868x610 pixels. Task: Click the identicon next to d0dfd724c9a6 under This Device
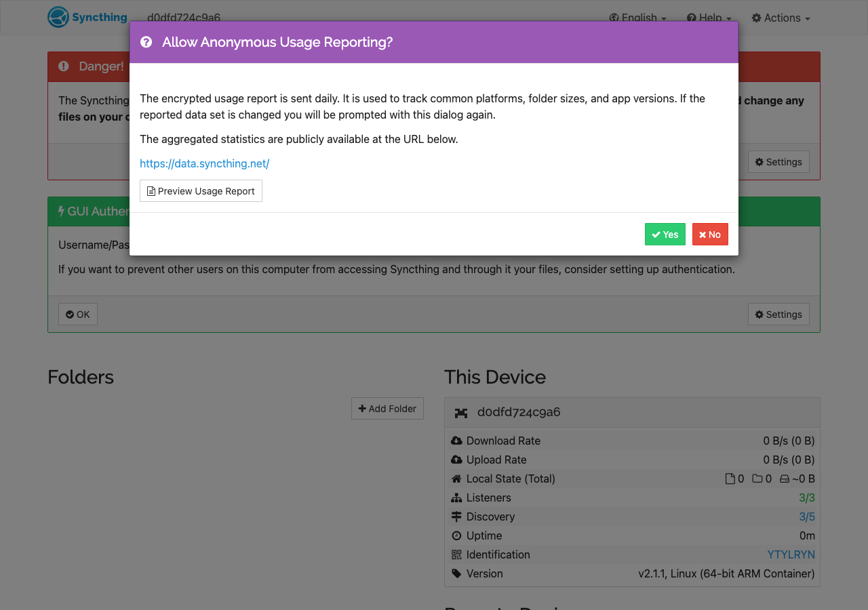461,413
